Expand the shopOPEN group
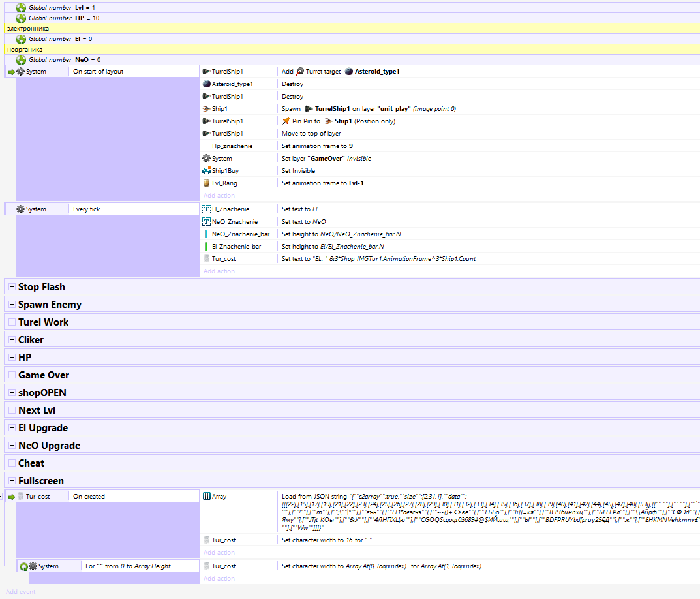Screen dimensions: 700x599 click(12, 393)
